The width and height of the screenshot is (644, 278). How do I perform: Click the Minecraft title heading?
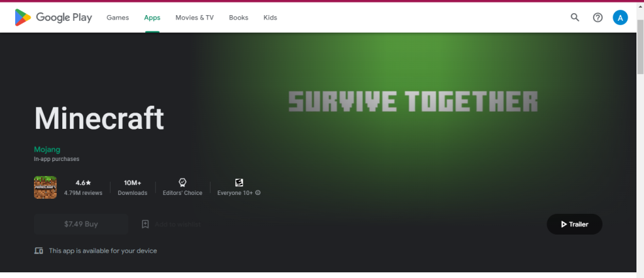99,118
